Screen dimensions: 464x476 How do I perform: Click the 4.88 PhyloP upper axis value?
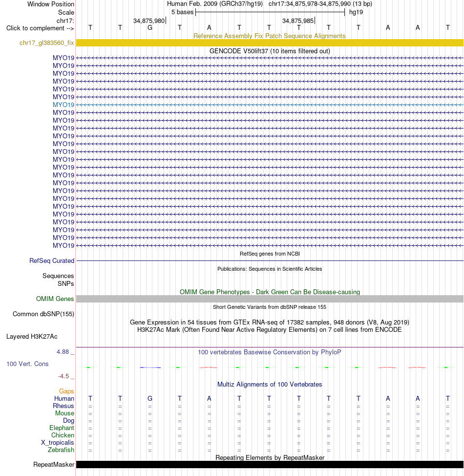(x=63, y=352)
